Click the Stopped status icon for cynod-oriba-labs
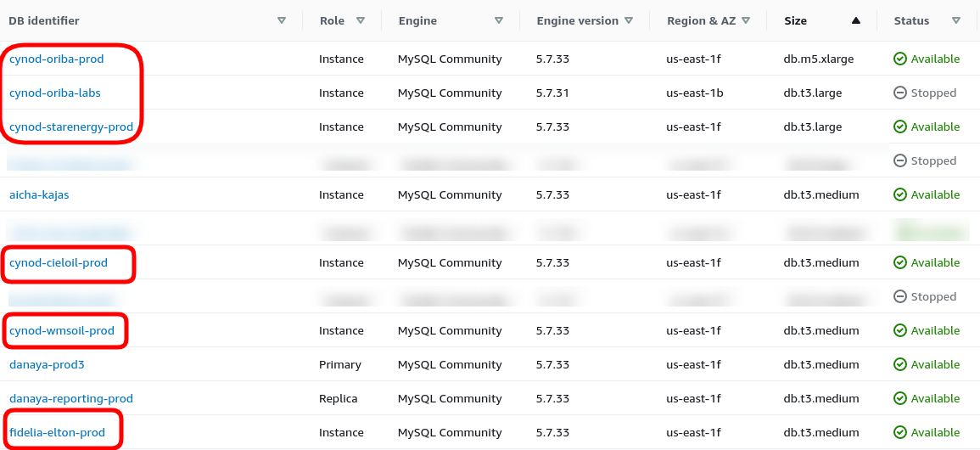Viewport: 980px width, 450px height. (x=900, y=93)
